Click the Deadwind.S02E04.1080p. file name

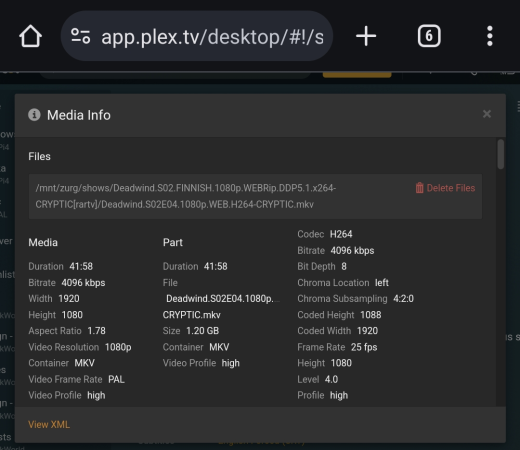(220, 299)
